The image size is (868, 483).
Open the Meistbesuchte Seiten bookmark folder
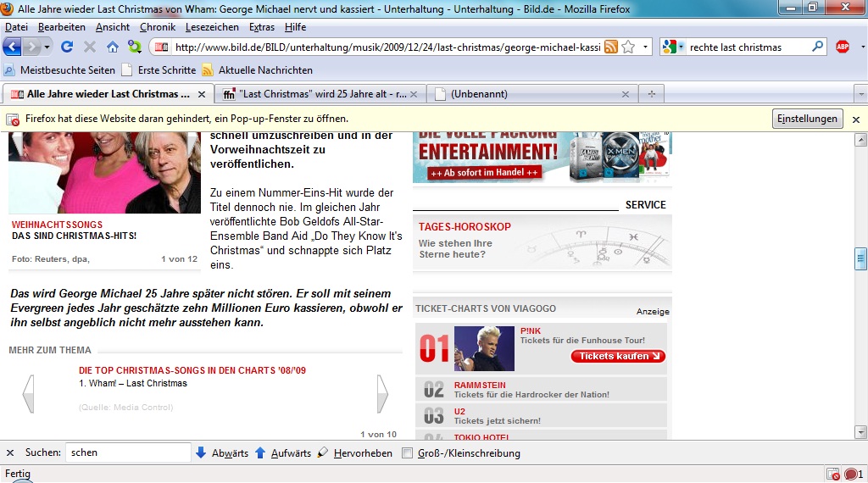click(x=60, y=70)
